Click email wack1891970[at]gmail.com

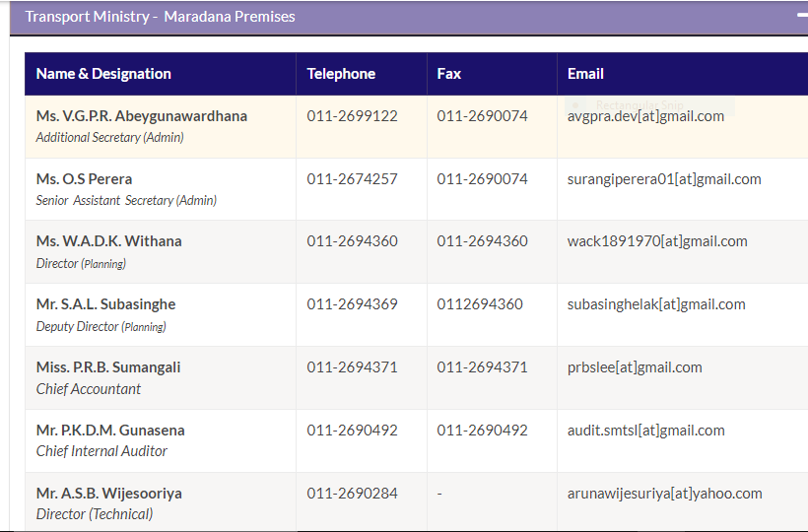656,241
